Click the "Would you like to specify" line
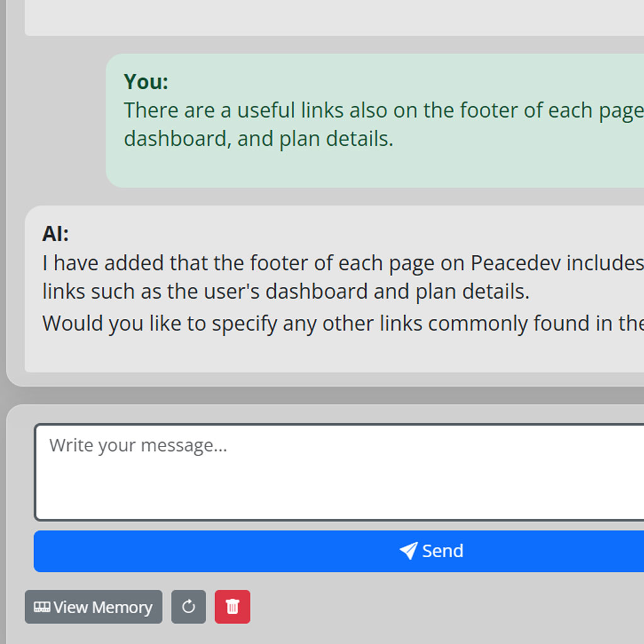The image size is (644, 644). (x=340, y=323)
